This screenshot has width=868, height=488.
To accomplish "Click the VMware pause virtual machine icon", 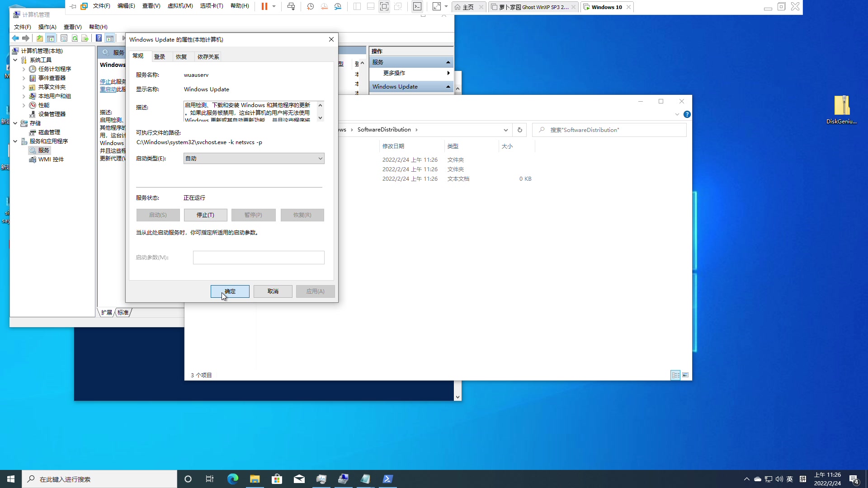I will pos(264,6).
